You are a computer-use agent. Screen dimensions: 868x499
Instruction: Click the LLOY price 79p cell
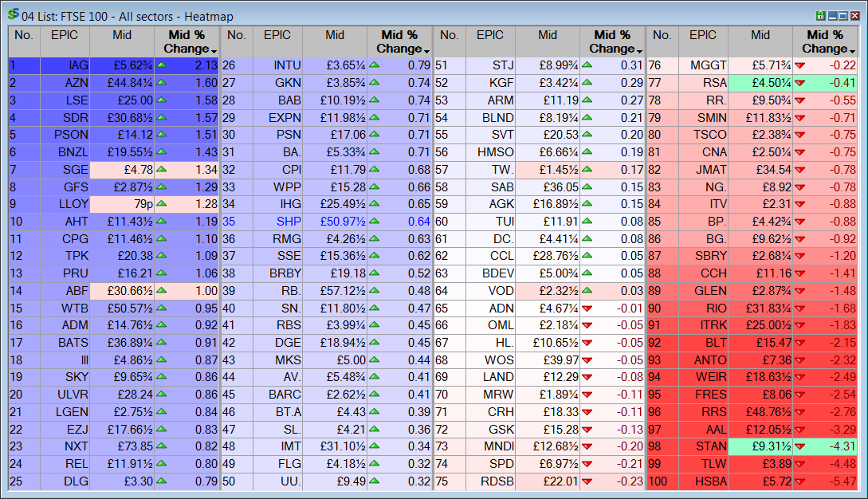coord(122,204)
